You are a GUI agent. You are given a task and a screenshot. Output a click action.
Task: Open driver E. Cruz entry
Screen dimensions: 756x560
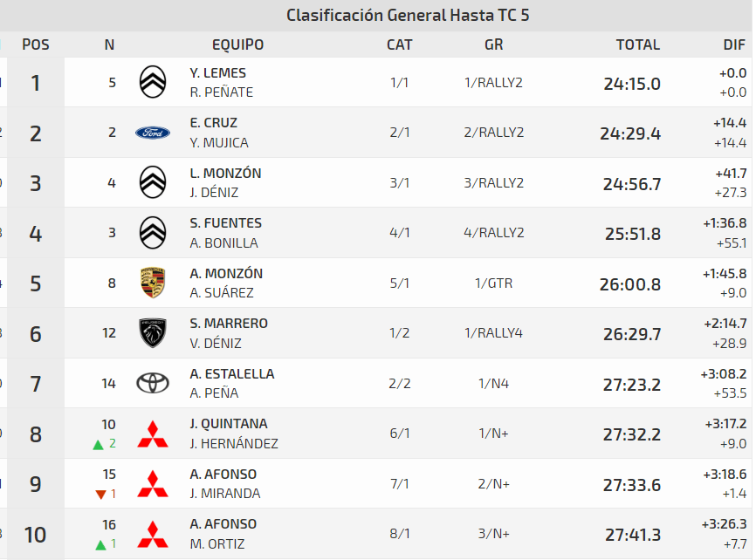click(x=214, y=123)
